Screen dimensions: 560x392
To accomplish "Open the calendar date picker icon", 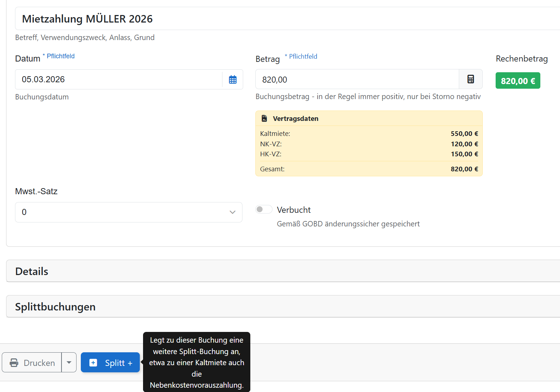I will [232, 79].
